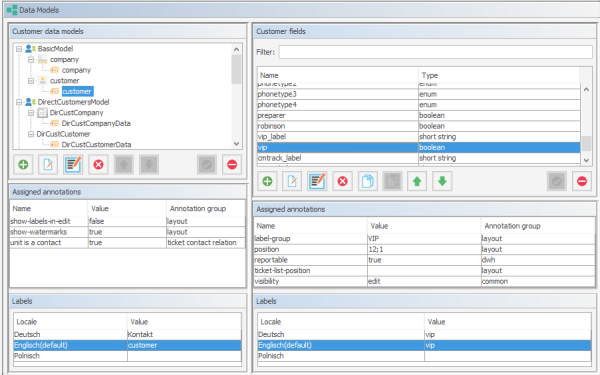Select the reportable annotation row
The image size is (600, 375).
click(x=424, y=260)
